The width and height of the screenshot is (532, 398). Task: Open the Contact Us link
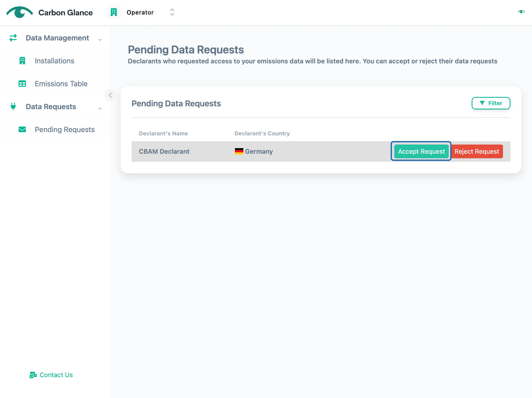point(56,375)
